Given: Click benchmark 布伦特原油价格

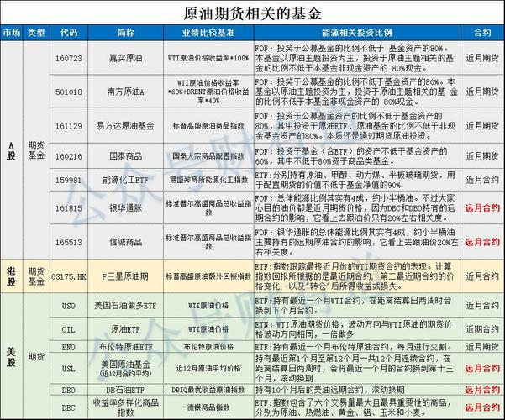Looking at the screenshot, I should pos(208,347).
